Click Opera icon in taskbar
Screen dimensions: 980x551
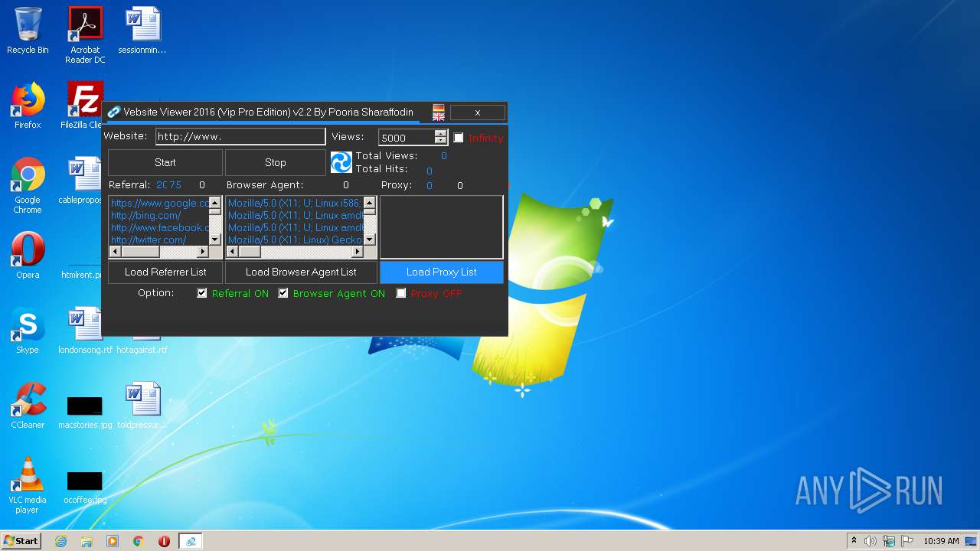pos(164,541)
